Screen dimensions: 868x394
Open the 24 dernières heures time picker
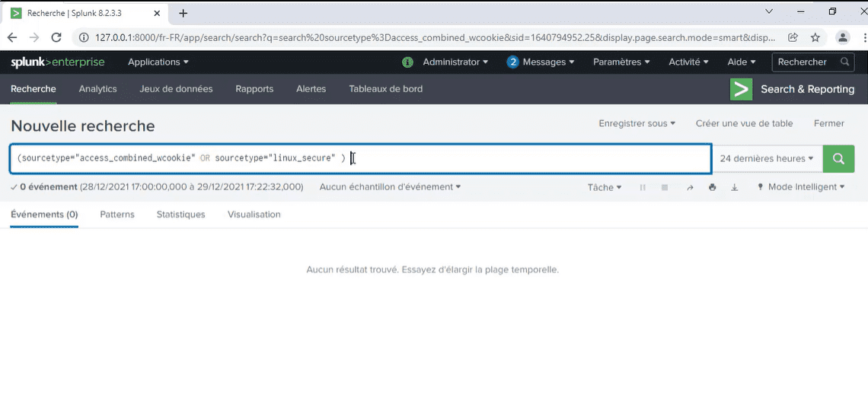click(x=767, y=159)
